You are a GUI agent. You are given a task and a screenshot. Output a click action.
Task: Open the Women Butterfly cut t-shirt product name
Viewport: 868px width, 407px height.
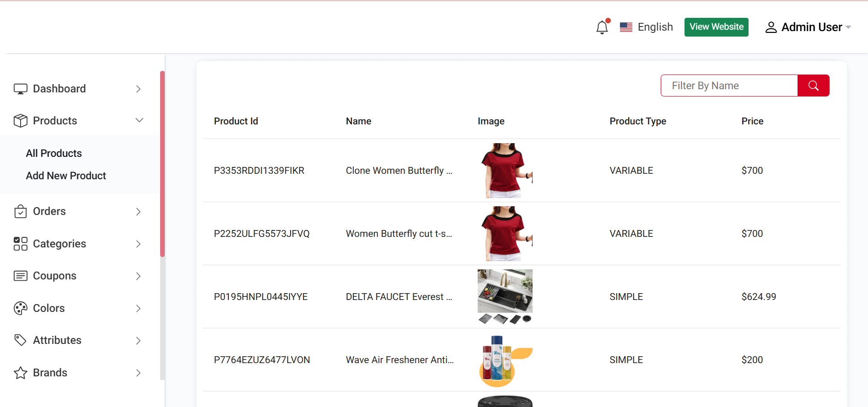pos(399,234)
